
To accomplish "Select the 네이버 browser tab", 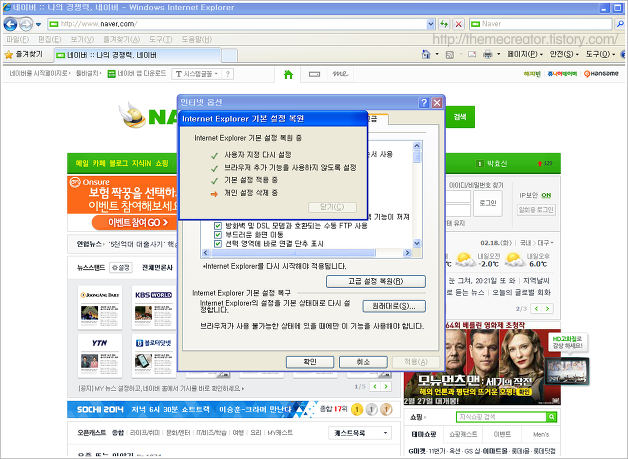I will tap(137, 55).
